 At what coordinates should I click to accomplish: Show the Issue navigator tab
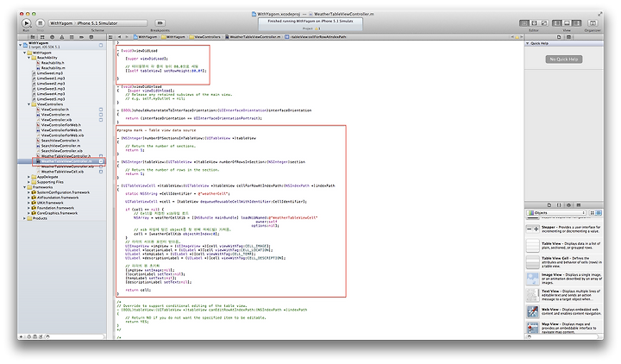point(62,37)
